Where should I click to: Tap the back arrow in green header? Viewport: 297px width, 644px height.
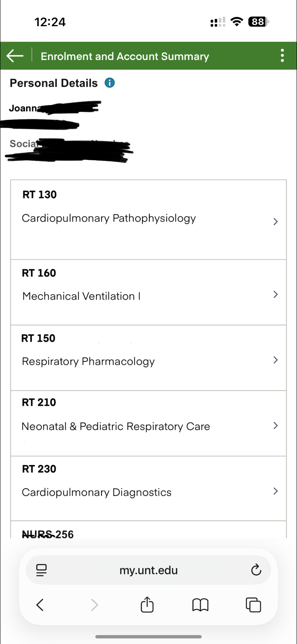pos(15,56)
